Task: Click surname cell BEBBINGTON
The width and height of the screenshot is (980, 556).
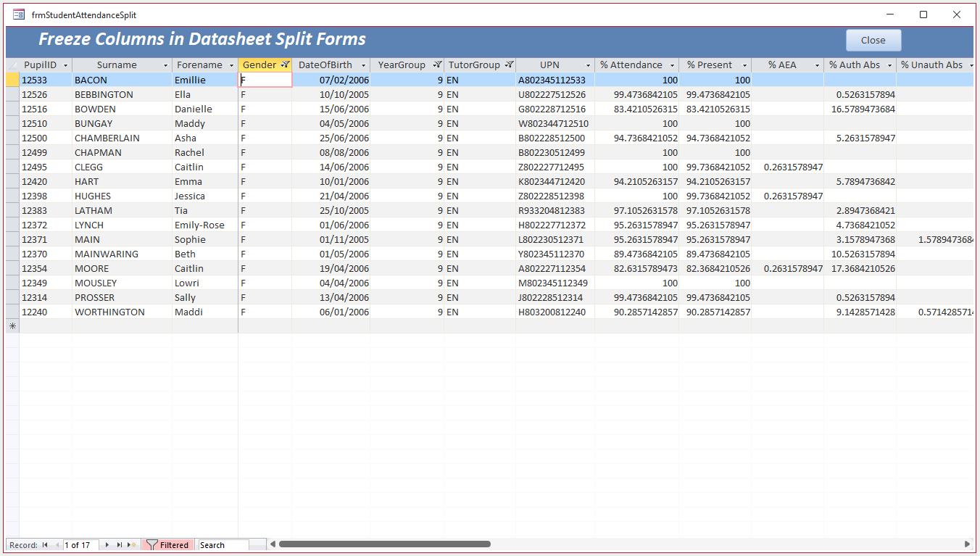Action: click(x=122, y=94)
